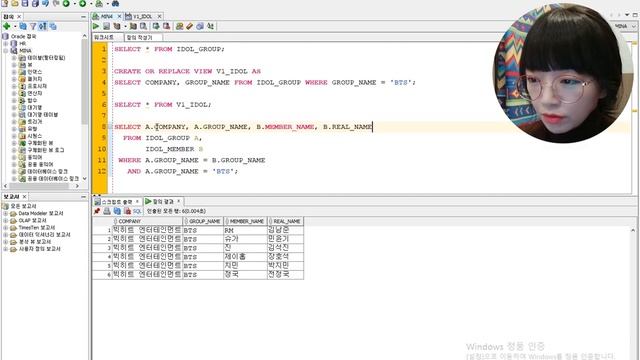
Task: Minimize the connections panel with dash button
Action: (83, 17)
